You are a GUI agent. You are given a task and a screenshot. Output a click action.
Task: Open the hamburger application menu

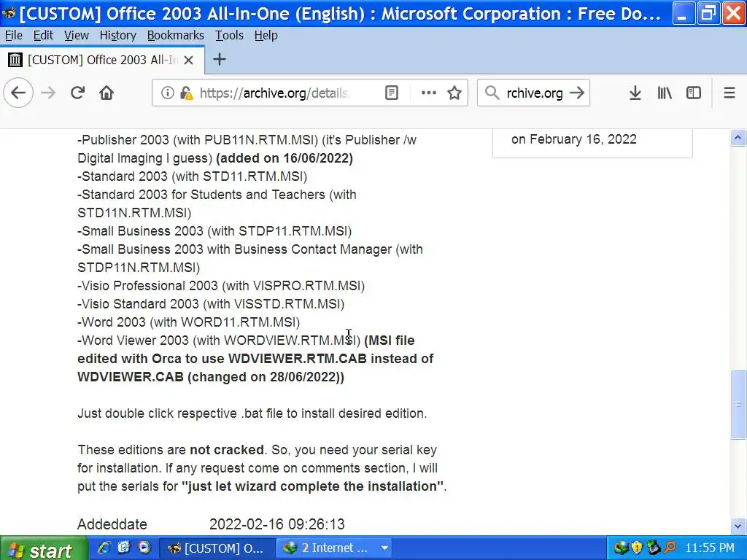[729, 93]
